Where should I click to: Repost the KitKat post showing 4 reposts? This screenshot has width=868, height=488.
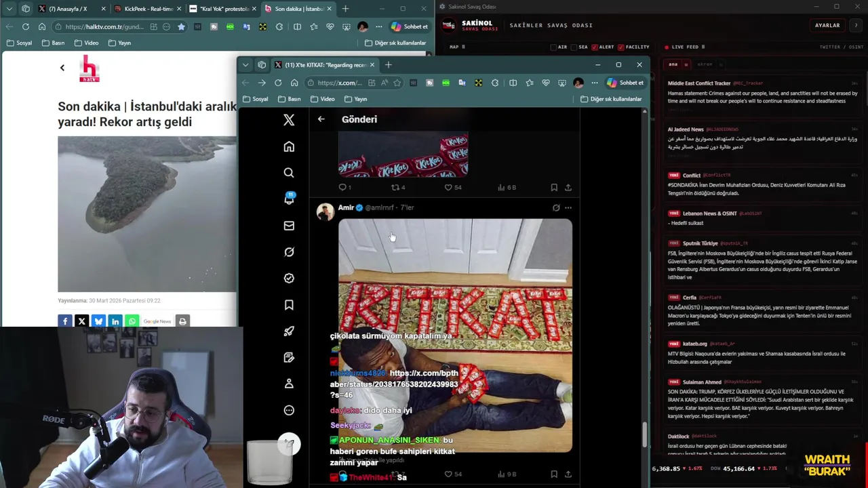click(x=398, y=187)
